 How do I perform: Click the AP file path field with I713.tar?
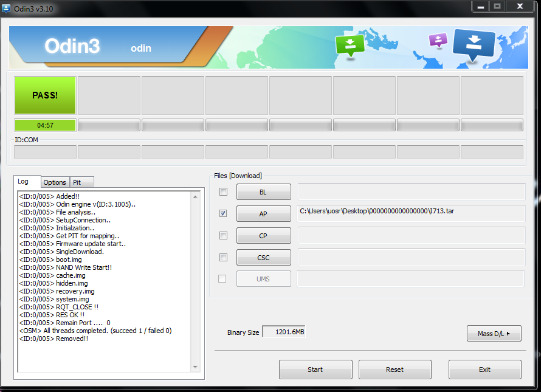click(x=412, y=213)
